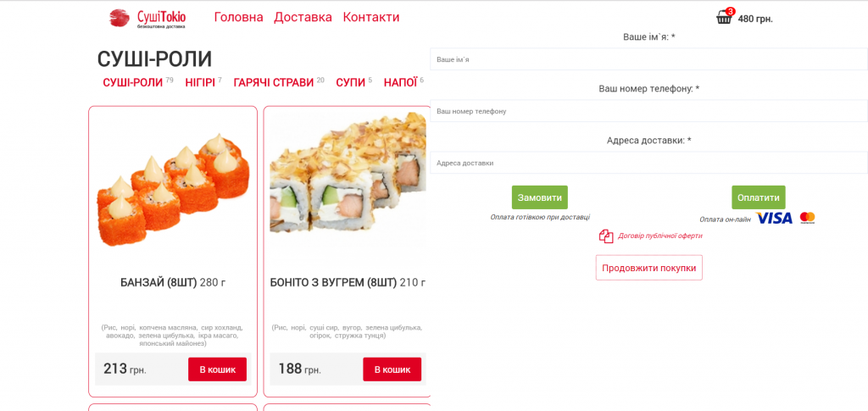Click the green Замовити button

pyautogui.click(x=540, y=197)
